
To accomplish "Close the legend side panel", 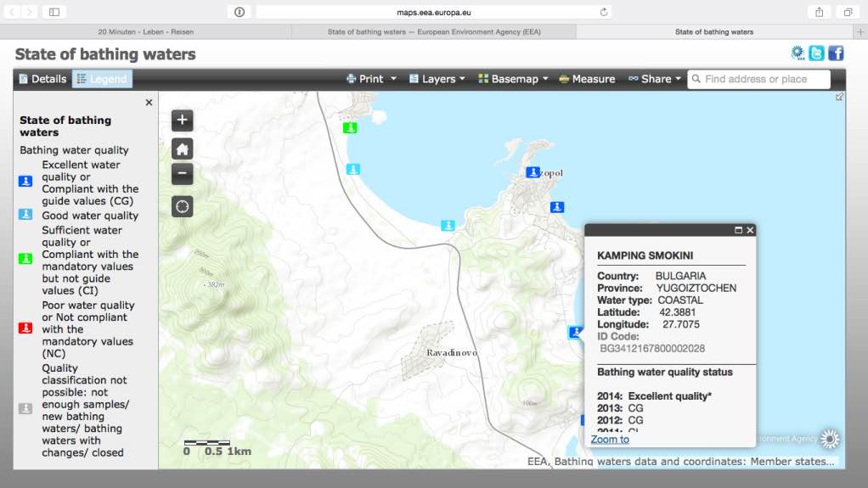I will (149, 103).
